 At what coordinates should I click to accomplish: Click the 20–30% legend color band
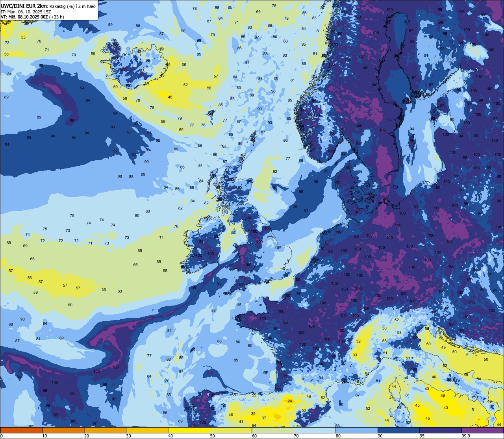[x=105, y=430]
